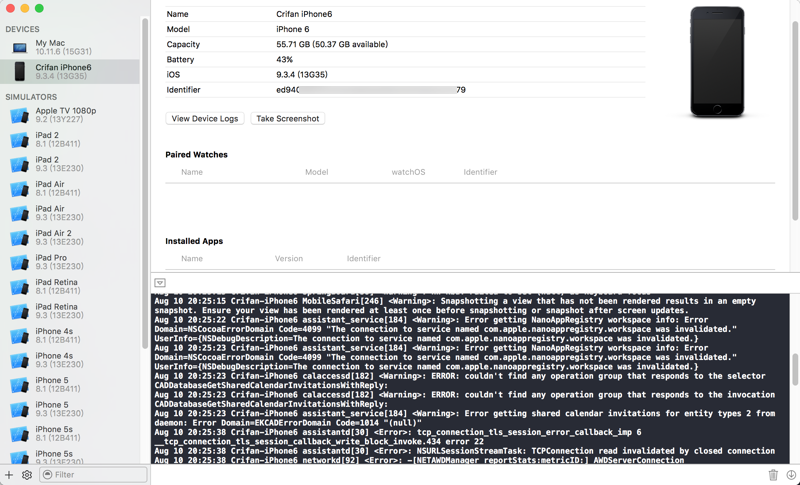This screenshot has width=800, height=485.
Task: Click the iPhone device preview image
Action: click(x=717, y=62)
